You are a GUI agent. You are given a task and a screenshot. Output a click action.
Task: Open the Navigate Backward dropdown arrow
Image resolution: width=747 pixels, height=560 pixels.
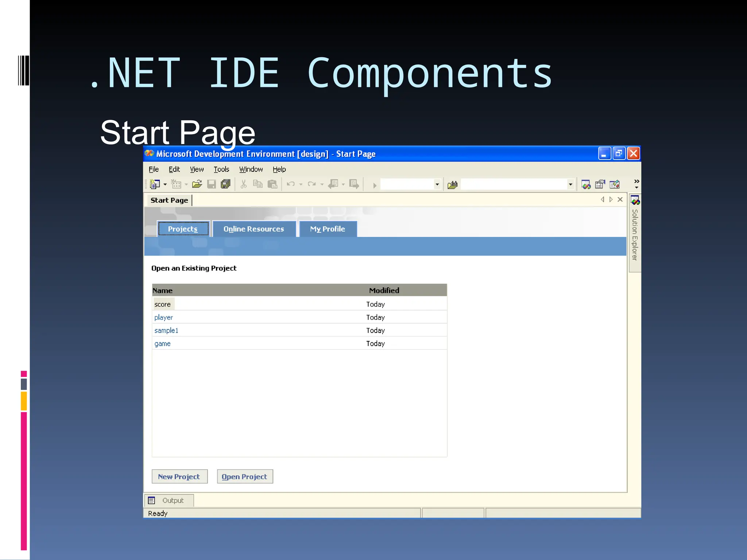343,185
